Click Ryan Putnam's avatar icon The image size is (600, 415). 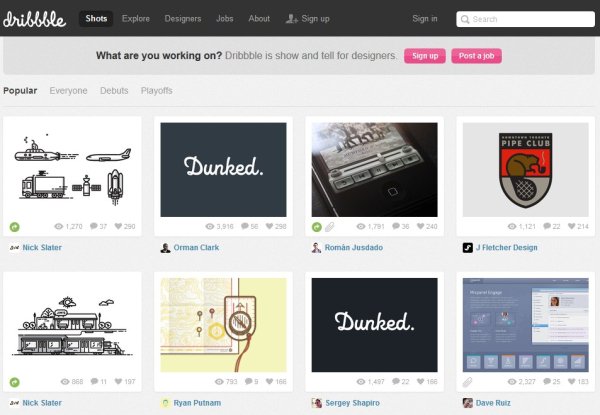(x=165, y=403)
